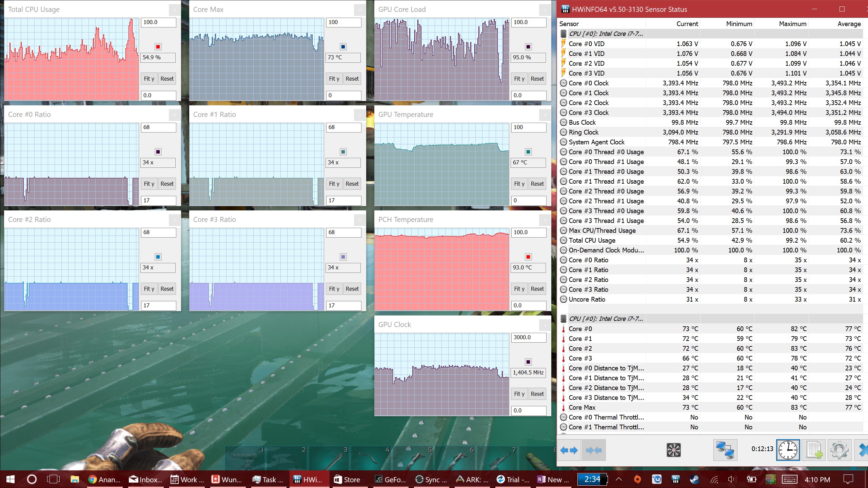Switch to Chrome Anan... taskbar window
The image size is (868, 488).
coord(104,479)
